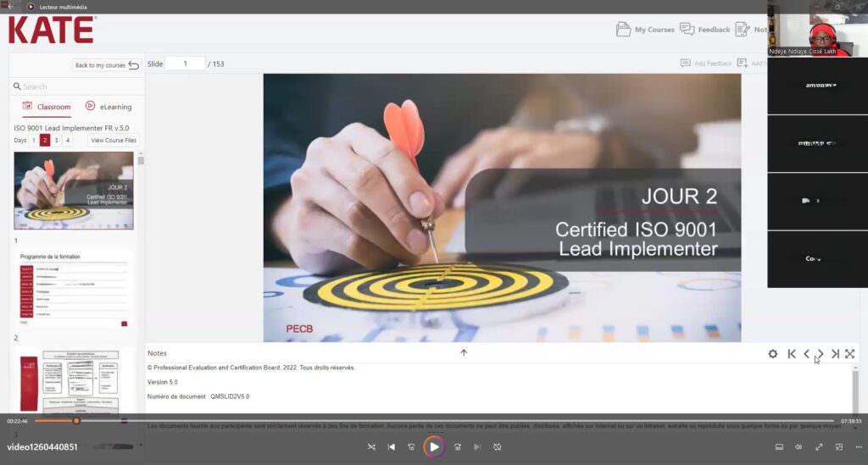Expand the slide to full screen
868x465 pixels.
850,354
